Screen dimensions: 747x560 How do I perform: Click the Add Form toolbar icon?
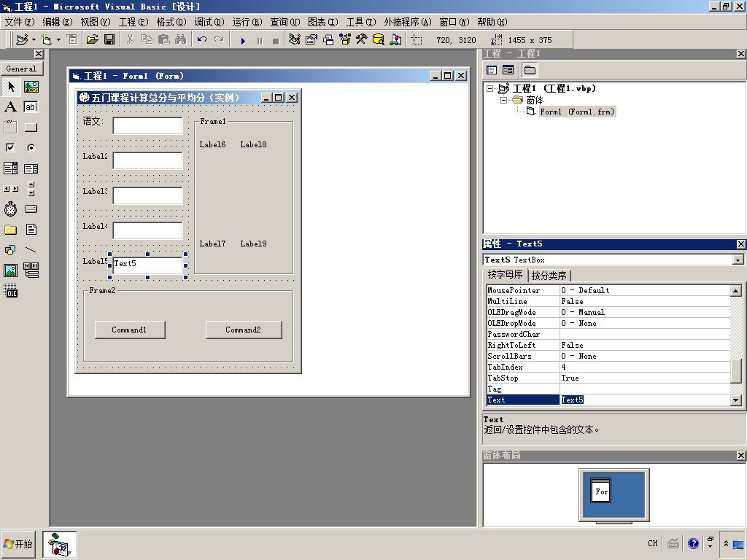(x=46, y=39)
